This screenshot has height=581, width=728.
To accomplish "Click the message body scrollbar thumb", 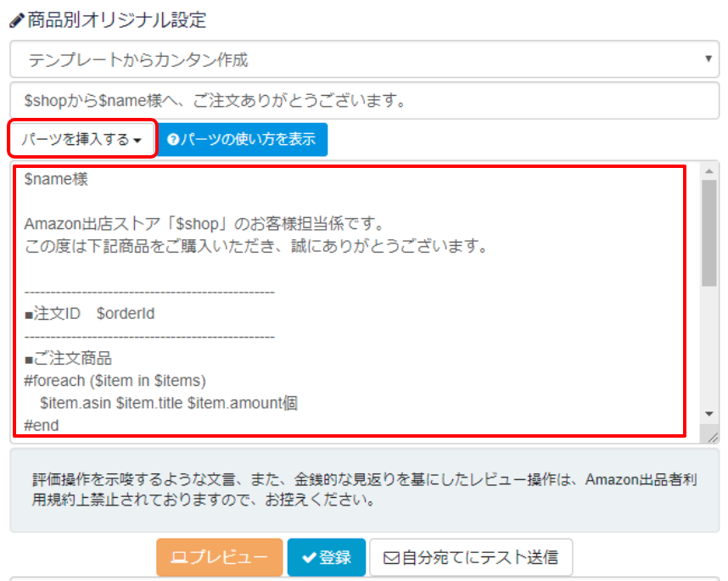I will pyautogui.click(x=709, y=233).
